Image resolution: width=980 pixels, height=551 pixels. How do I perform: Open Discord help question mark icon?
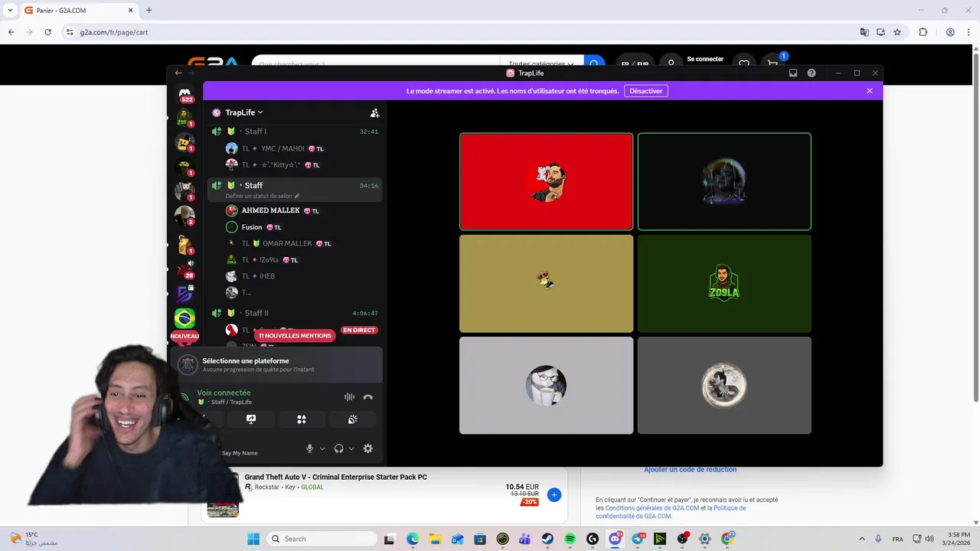click(x=812, y=73)
